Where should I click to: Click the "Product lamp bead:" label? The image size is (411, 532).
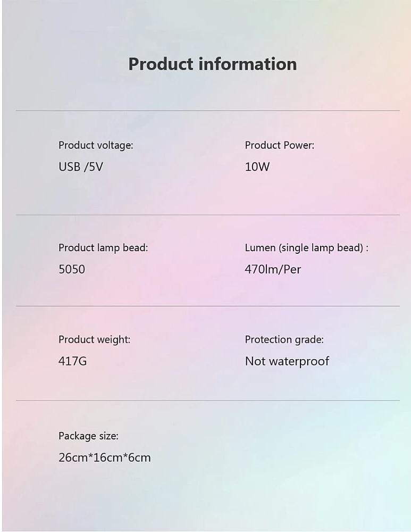coord(103,247)
